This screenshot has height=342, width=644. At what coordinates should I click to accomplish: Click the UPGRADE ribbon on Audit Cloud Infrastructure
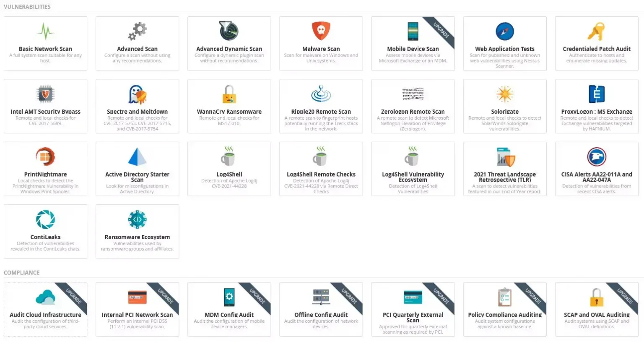pos(74,296)
